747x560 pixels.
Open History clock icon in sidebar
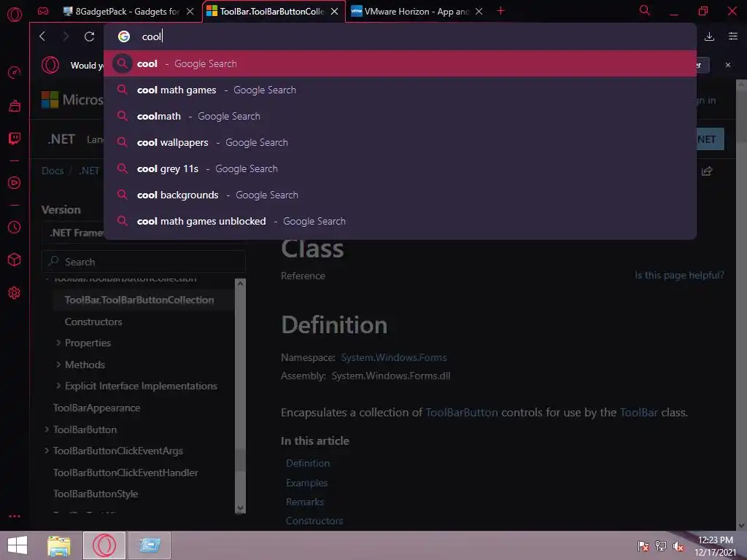[15, 227]
